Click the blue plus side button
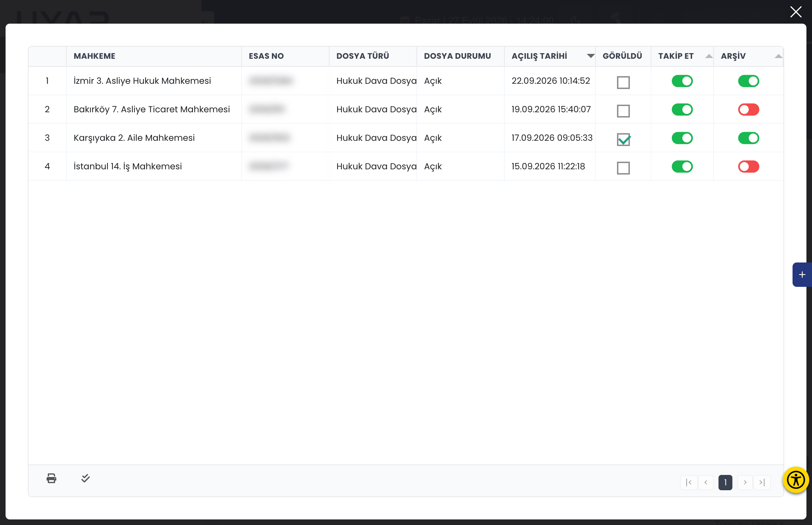Image resolution: width=812 pixels, height=525 pixels. click(802, 275)
